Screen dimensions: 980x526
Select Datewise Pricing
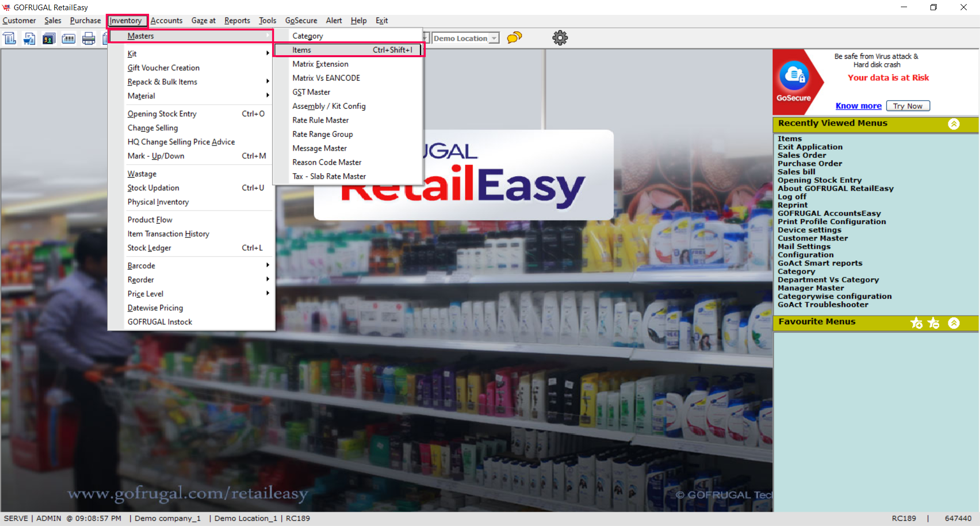click(191, 308)
